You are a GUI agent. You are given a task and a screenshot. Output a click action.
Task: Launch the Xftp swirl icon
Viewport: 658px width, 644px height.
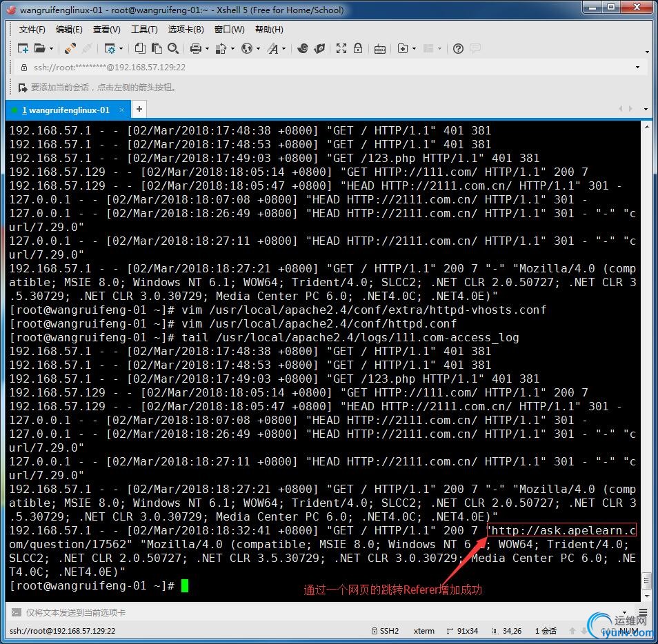tap(303, 48)
